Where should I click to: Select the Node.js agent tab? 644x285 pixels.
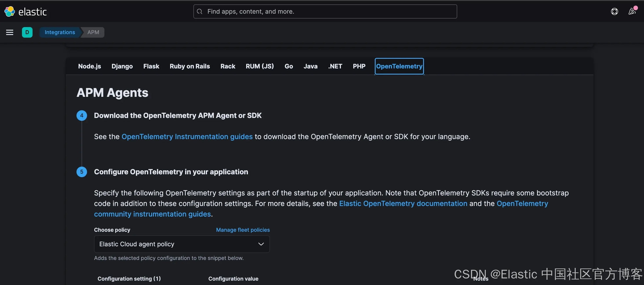pos(89,66)
